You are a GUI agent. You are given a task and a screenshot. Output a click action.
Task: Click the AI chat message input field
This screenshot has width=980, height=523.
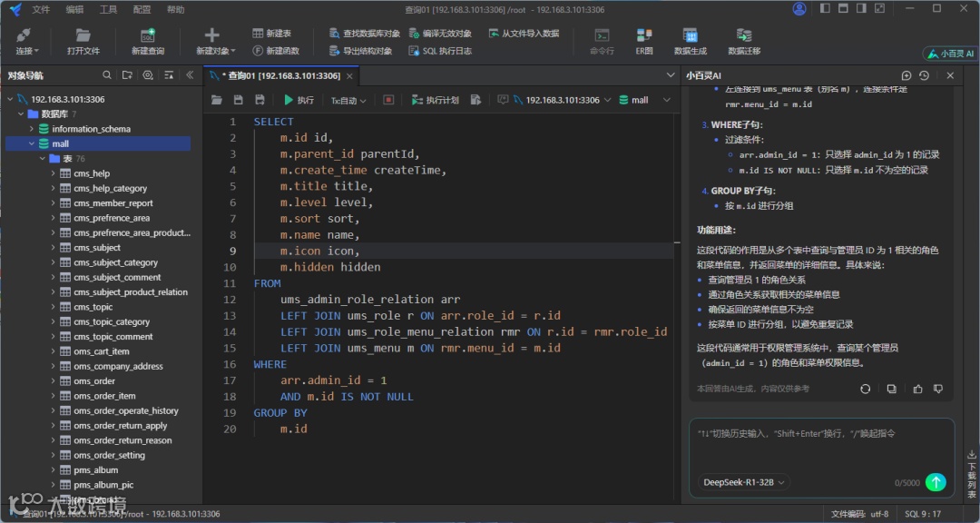(817, 445)
